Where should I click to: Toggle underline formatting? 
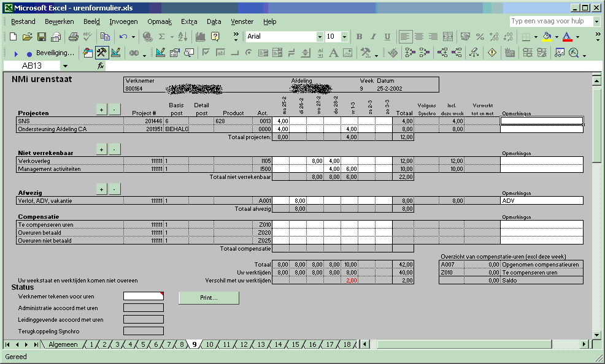pos(387,37)
